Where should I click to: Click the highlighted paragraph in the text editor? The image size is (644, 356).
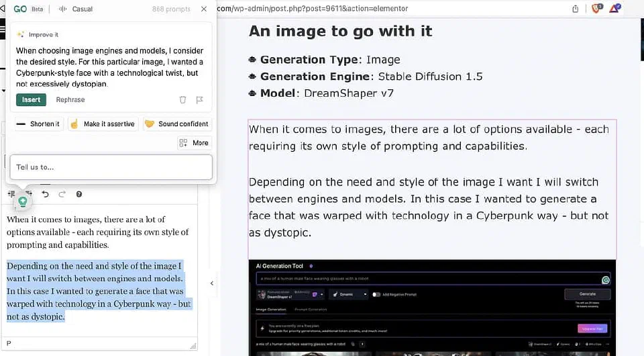(x=99, y=291)
